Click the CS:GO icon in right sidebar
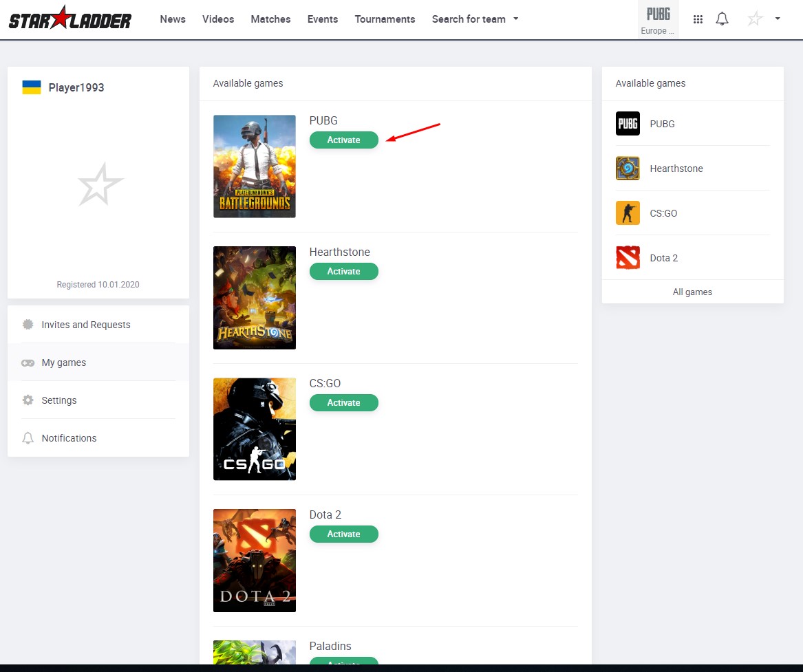 coord(628,213)
